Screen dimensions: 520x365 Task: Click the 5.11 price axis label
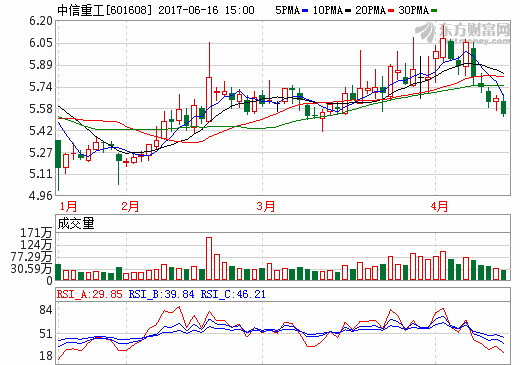[41, 174]
